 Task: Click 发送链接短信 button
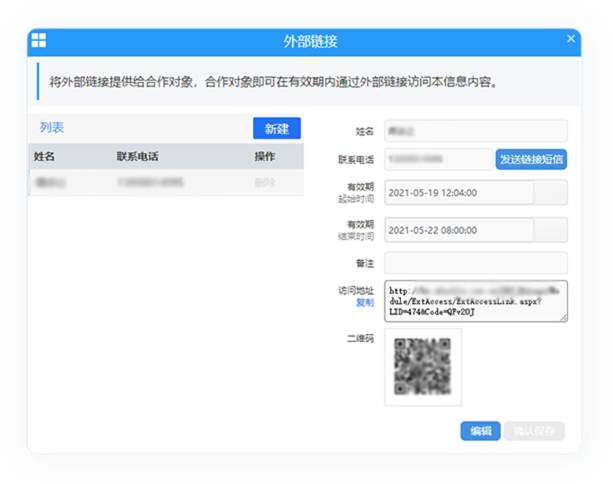coord(531,159)
